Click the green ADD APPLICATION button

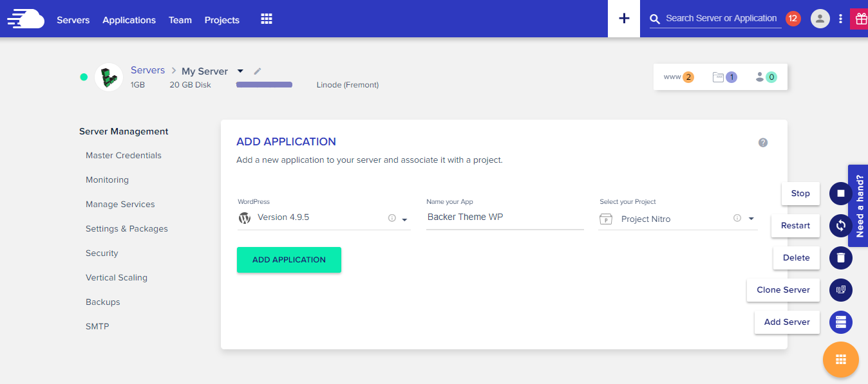pos(289,260)
